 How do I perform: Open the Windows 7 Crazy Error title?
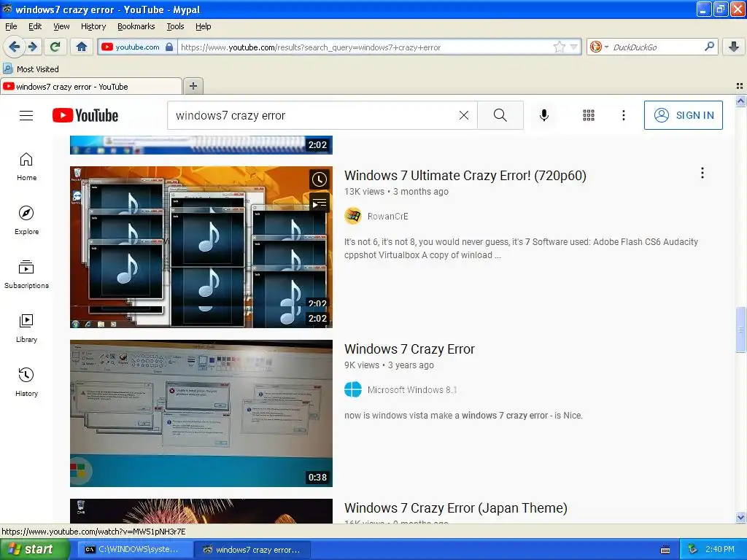pyautogui.click(x=410, y=349)
